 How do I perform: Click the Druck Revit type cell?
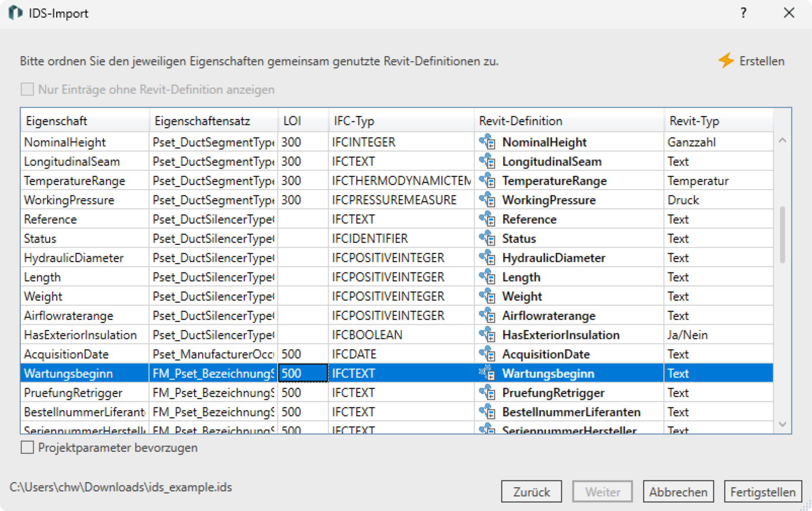[719, 200]
